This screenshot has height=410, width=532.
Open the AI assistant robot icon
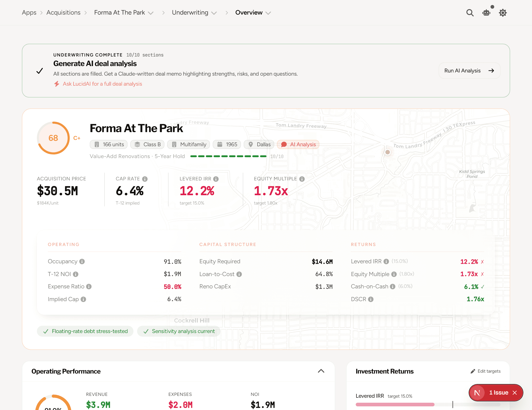pyautogui.click(x=486, y=13)
